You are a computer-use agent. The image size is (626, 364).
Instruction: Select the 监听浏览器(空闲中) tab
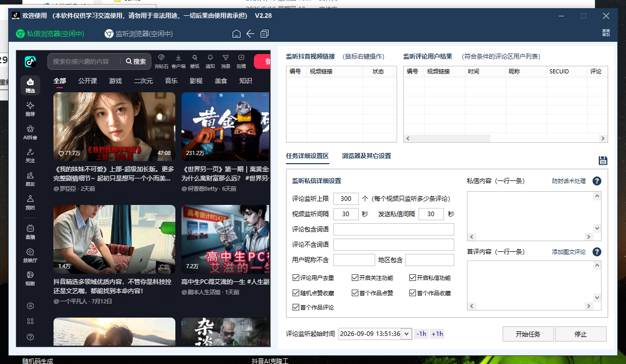click(139, 34)
